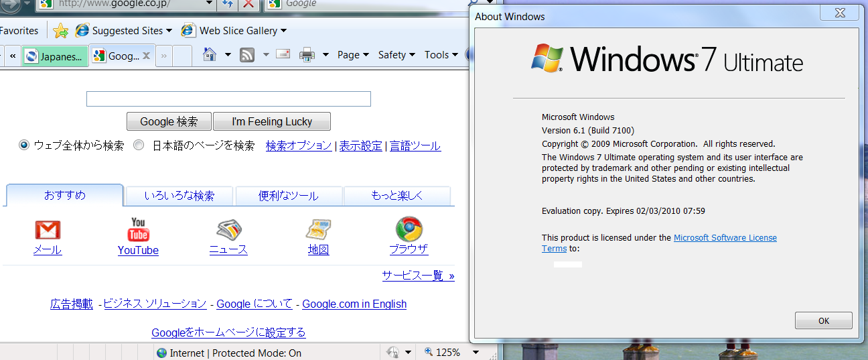868x360 pixels.
Task: Select the おすすめ tab on Google page
Action: pyautogui.click(x=65, y=196)
